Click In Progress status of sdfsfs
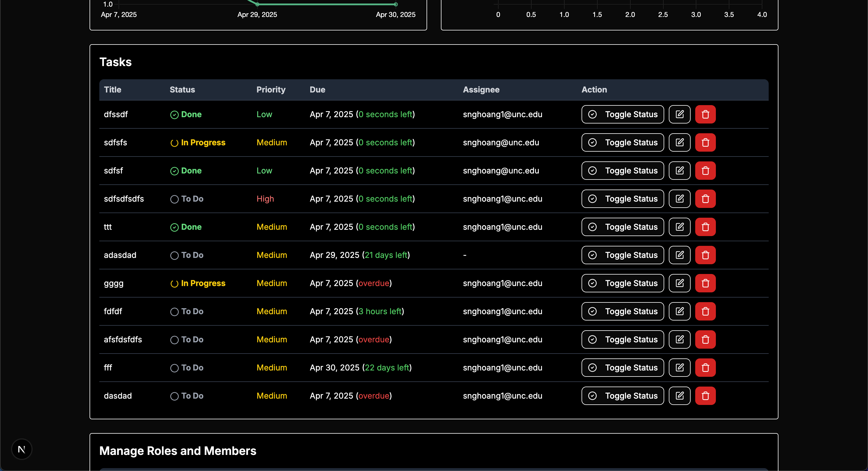 198,142
